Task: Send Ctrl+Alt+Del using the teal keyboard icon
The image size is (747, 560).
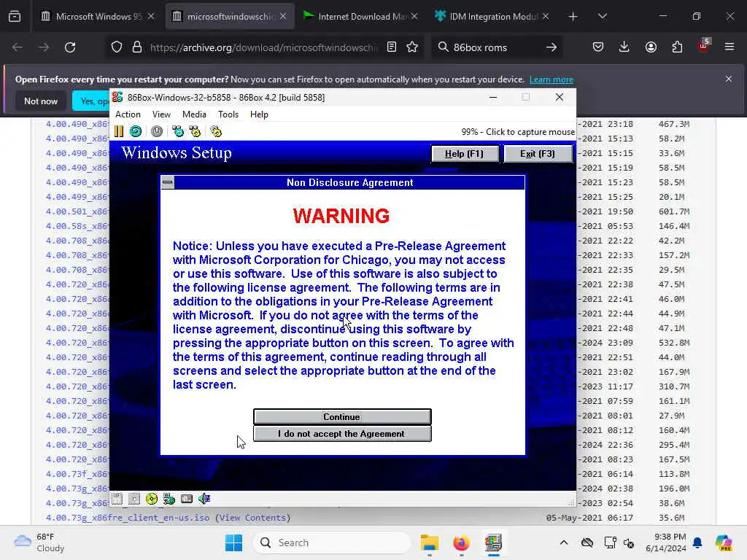Action: [x=178, y=131]
